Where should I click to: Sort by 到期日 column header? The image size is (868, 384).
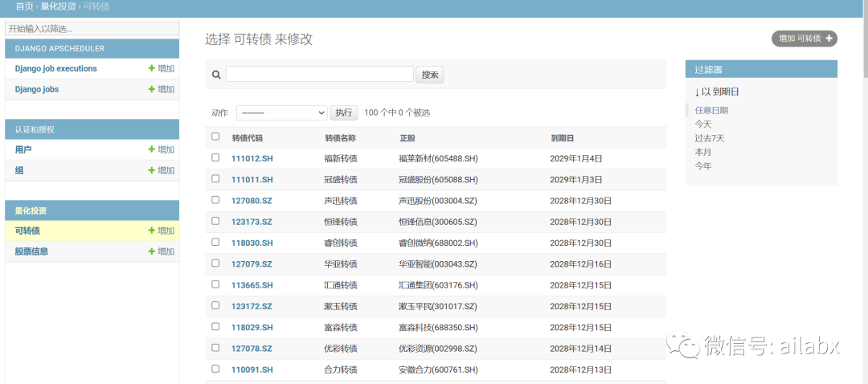pos(563,138)
